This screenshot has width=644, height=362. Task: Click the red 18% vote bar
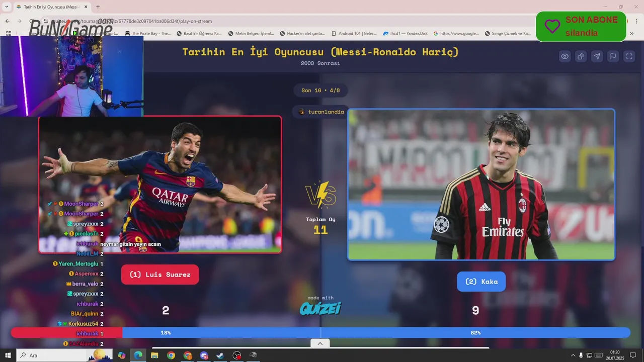point(66,333)
